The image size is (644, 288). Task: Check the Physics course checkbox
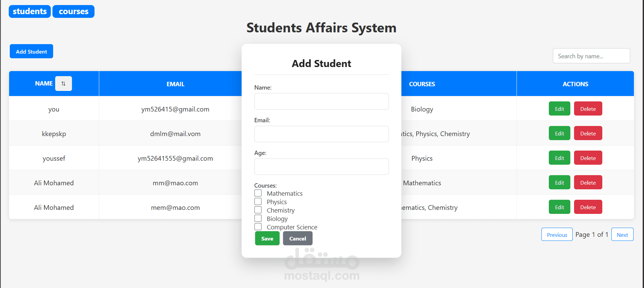(x=258, y=201)
